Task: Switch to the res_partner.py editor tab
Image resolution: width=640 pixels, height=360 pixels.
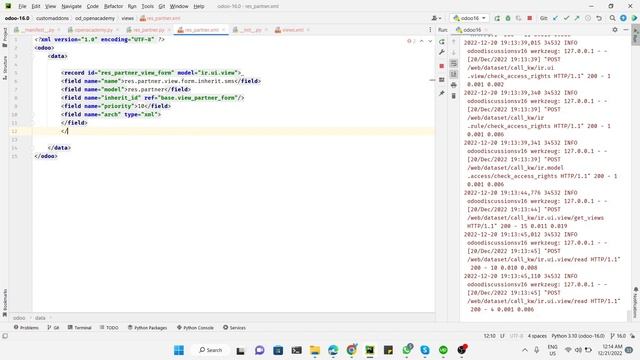Action: click(148, 30)
